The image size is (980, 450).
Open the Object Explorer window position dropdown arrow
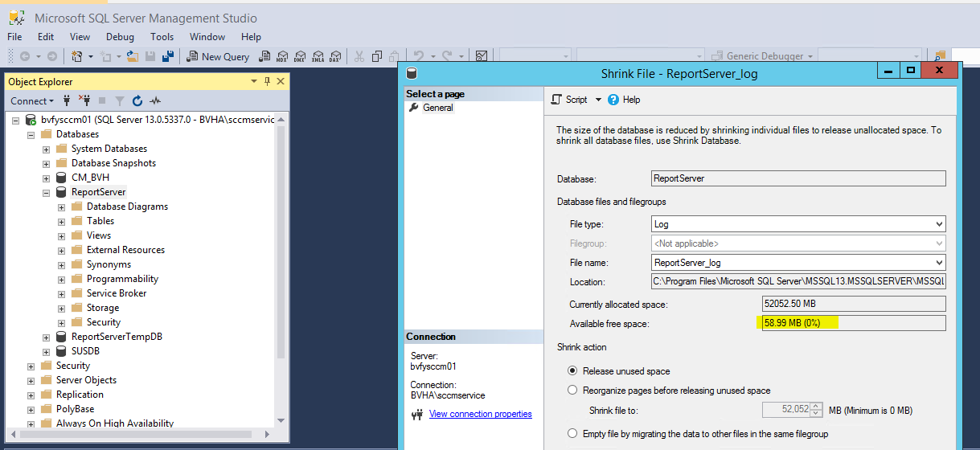click(x=254, y=81)
